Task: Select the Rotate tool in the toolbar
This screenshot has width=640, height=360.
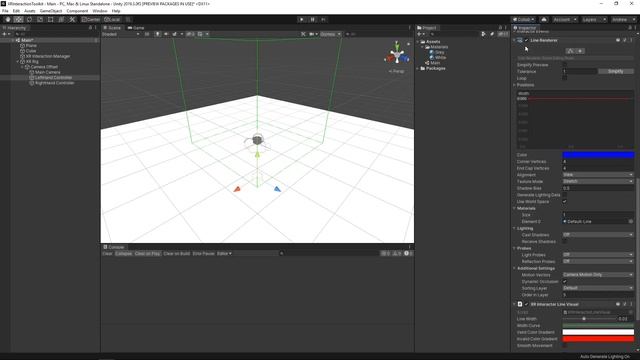Action: [29, 20]
